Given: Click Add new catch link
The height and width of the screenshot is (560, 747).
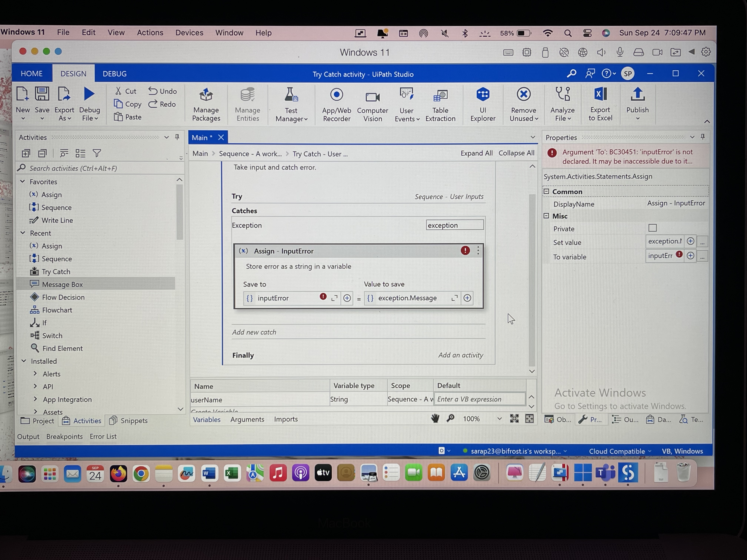Looking at the screenshot, I should click(x=254, y=332).
